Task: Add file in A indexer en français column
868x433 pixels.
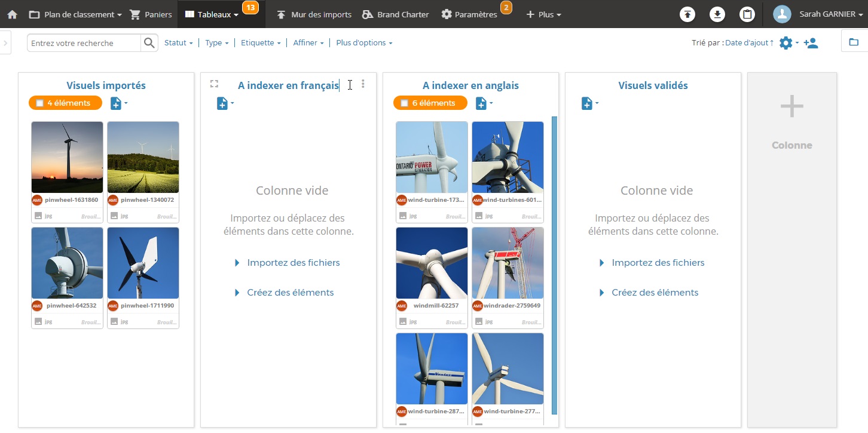Action: [x=225, y=103]
